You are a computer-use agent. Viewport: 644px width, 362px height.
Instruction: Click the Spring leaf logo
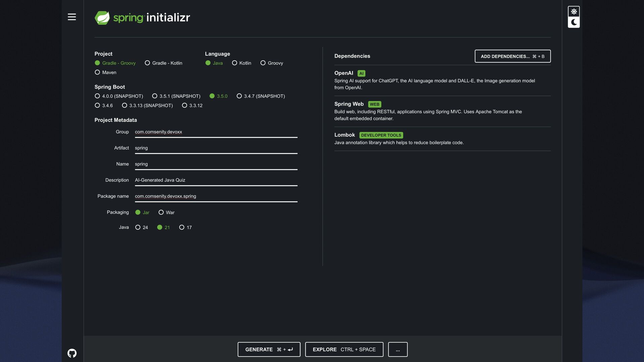tap(102, 18)
